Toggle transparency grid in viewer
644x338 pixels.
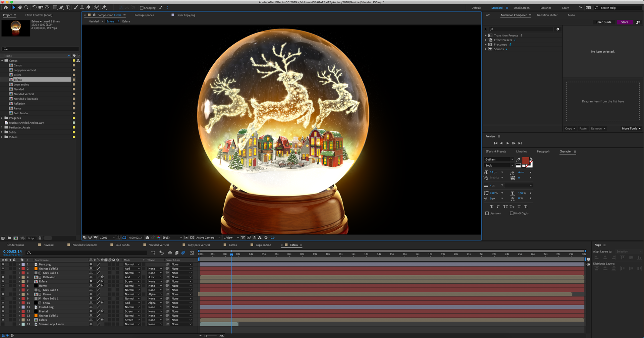[192, 237]
